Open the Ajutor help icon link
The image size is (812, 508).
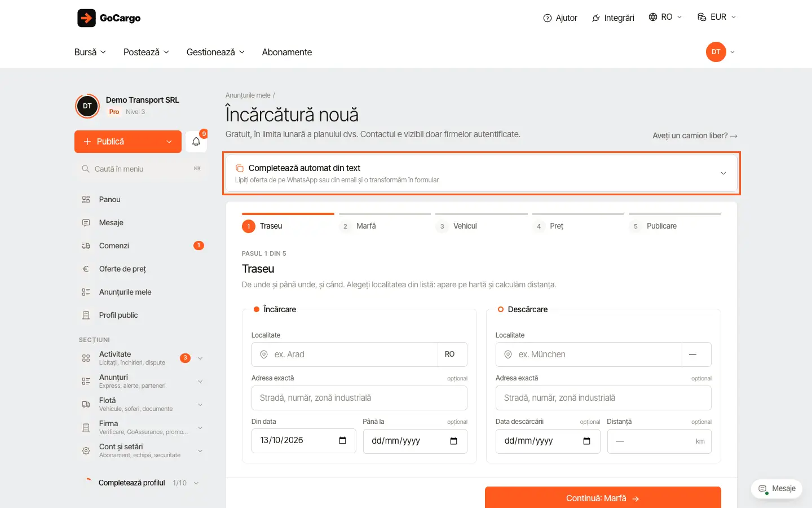(x=547, y=18)
